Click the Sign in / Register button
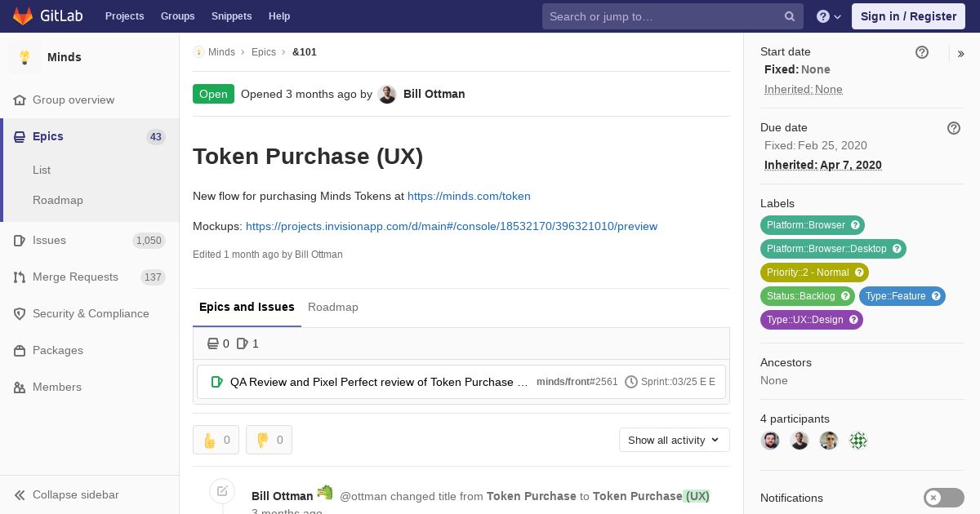 [x=908, y=16]
